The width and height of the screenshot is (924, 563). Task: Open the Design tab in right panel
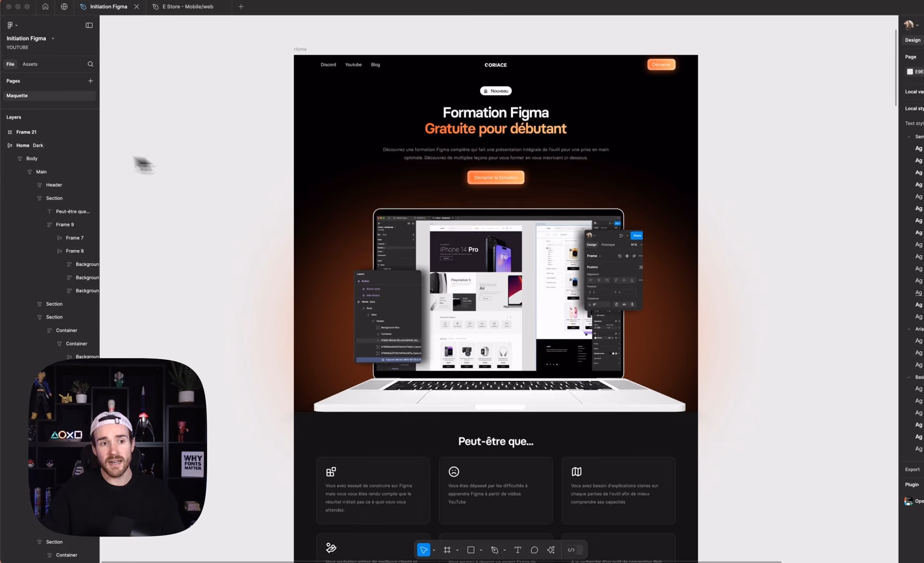point(913,40)
